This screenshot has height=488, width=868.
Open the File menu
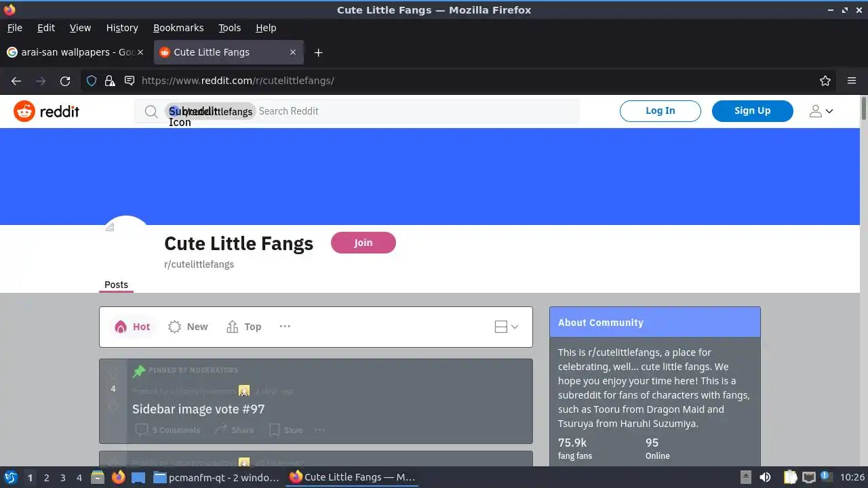point(14,28)
